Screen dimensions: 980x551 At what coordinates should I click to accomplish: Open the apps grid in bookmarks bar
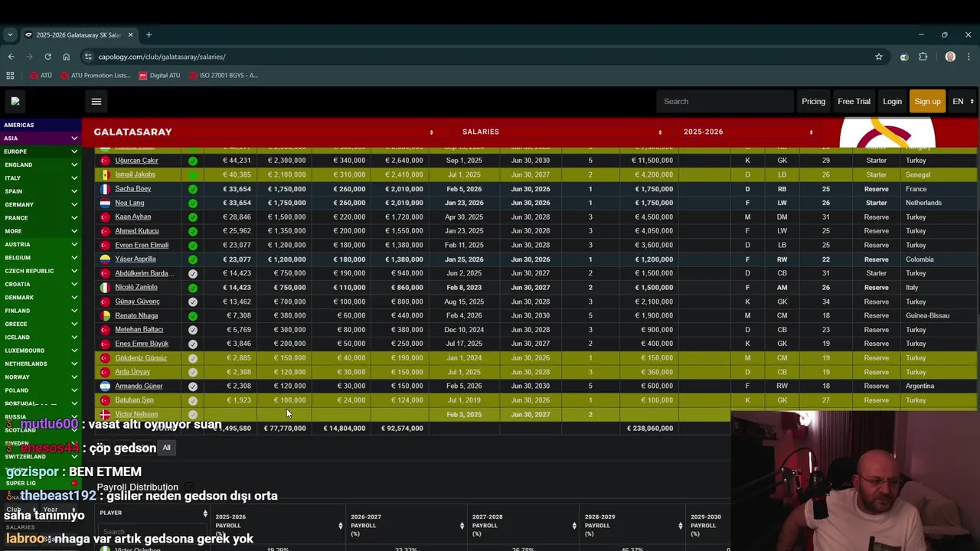[10, 75]
